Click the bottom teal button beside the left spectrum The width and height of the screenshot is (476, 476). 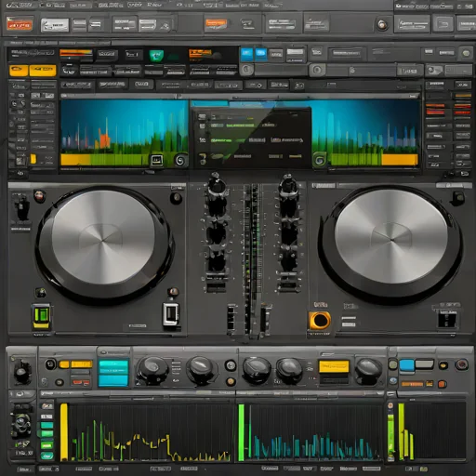46,456
